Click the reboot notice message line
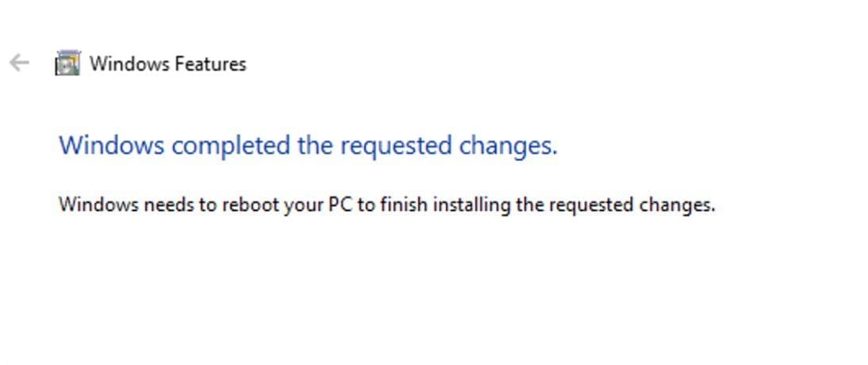 [386, 205]
